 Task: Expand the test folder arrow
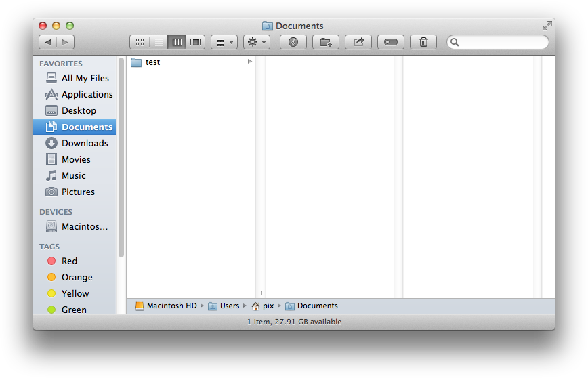(250, 62)
